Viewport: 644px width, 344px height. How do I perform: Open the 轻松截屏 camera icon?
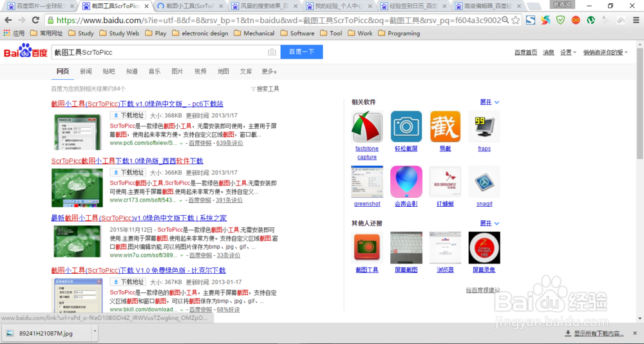pyautogui.click(x=406, y=127)
